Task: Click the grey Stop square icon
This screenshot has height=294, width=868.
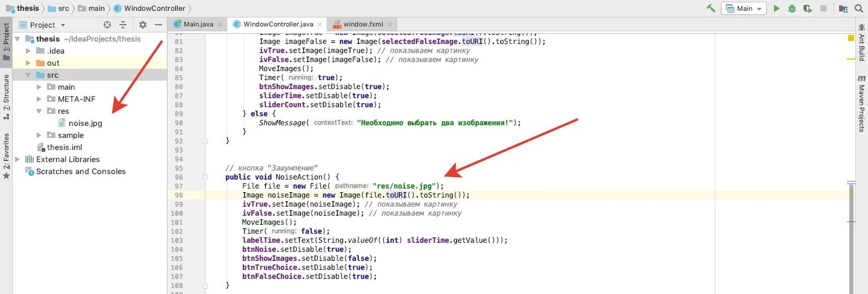Action: coord(823,8)
